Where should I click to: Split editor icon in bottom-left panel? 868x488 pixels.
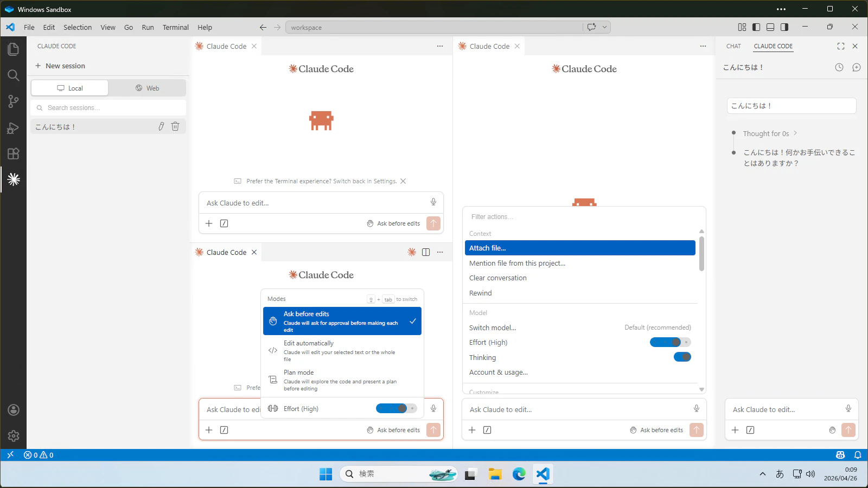point(426,252)
